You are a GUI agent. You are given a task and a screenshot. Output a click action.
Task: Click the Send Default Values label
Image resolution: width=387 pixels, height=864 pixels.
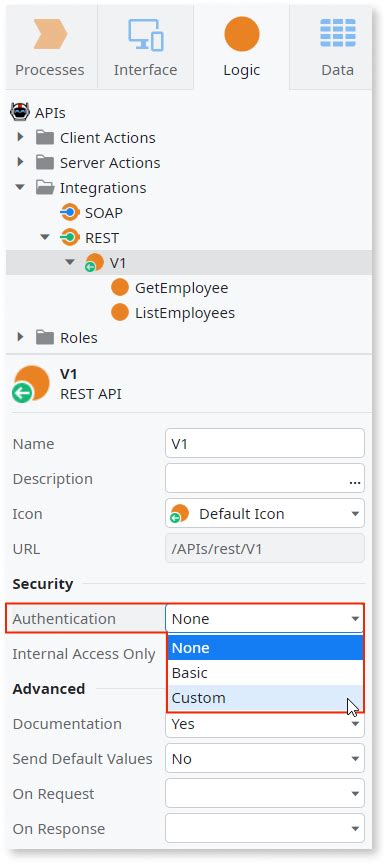point(82,759)
